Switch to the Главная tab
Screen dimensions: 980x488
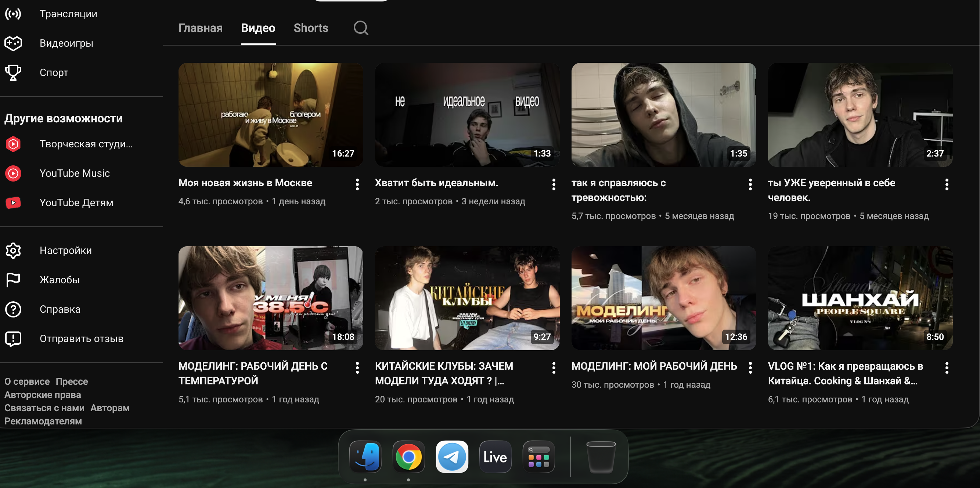pyautogui.click(x=201, y=28)
